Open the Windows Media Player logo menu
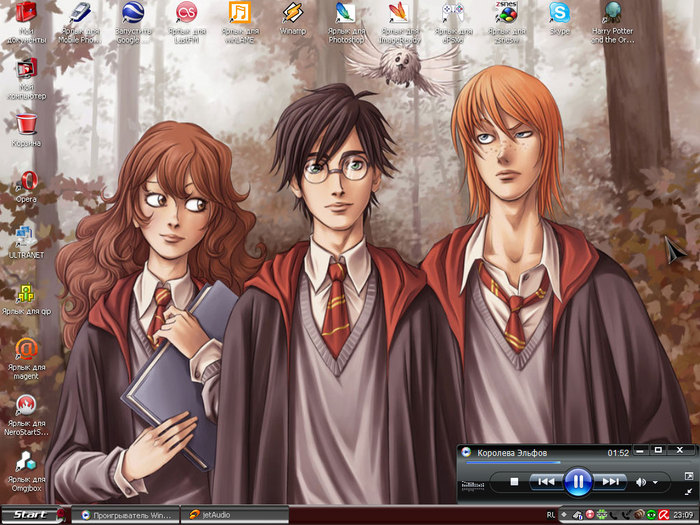This screenshot has height=525, width=700. click(466, 452)
